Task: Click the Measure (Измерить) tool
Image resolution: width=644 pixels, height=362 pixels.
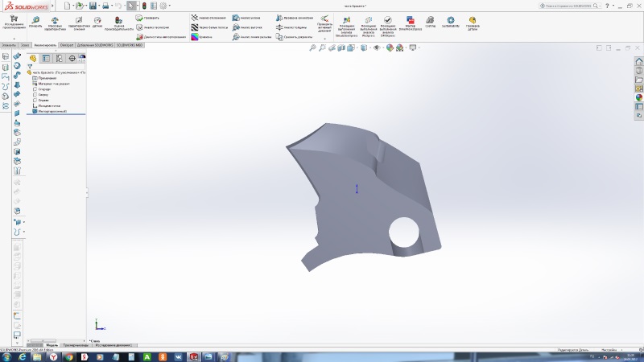Action: click(35, 21)
